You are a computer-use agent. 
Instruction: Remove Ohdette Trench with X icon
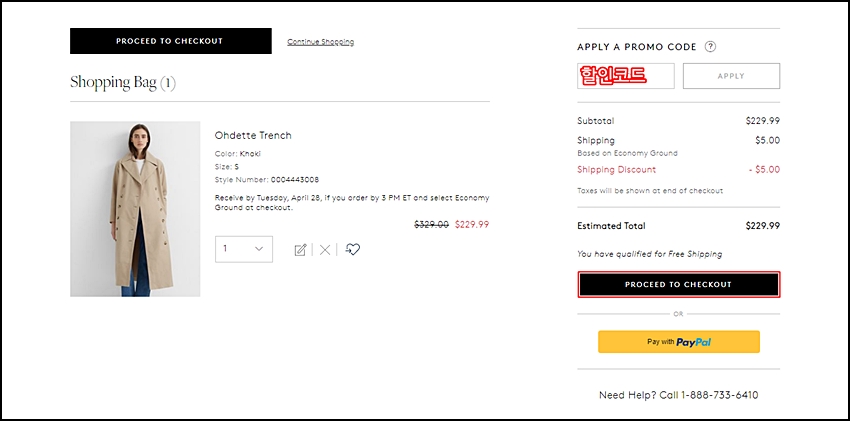324,249
